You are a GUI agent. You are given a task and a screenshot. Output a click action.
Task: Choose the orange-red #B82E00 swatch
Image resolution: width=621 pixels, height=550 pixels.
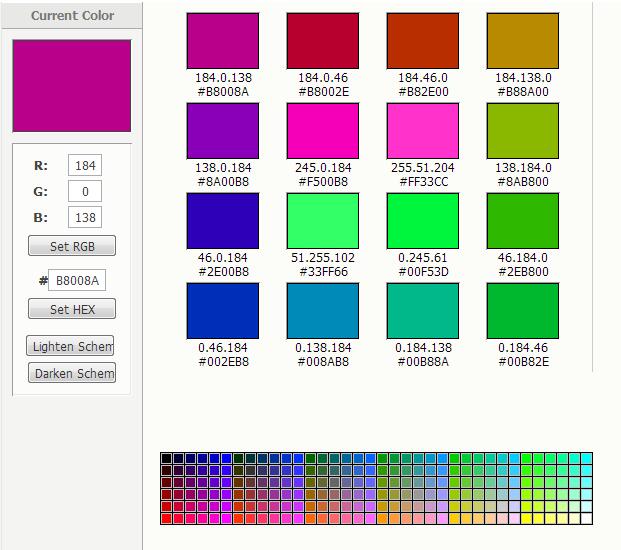(x=422, y=41)
